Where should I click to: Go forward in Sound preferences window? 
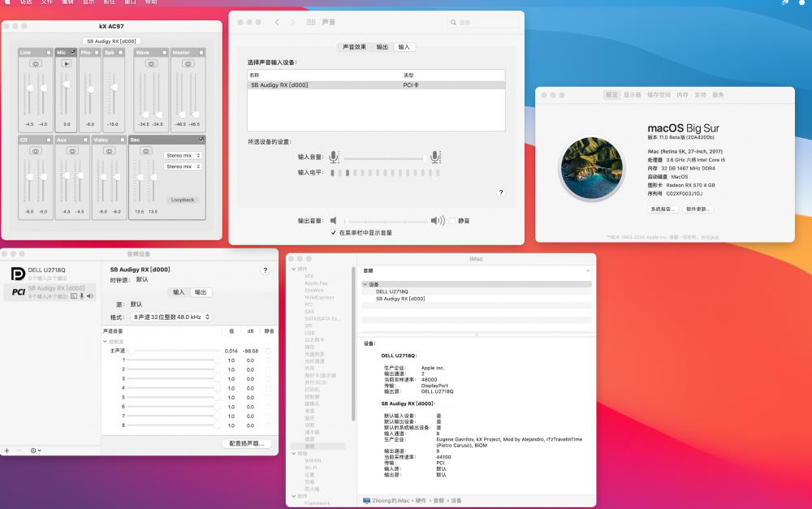click(292, 22)
